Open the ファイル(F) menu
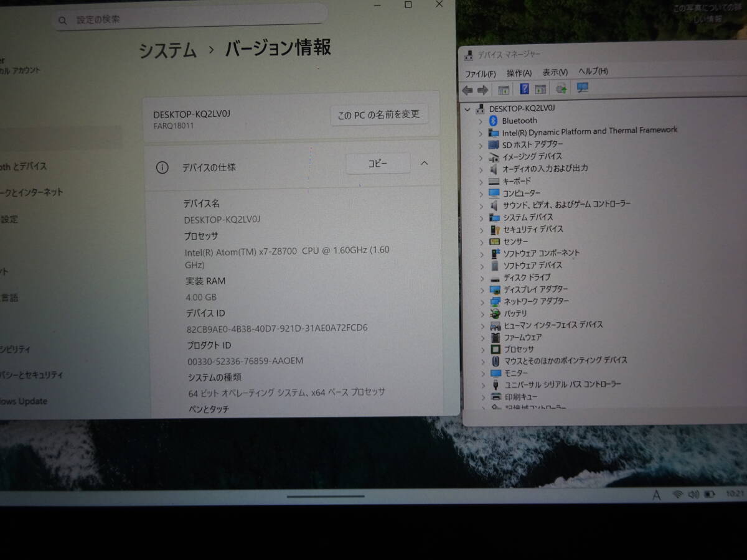 (x=480, y=73)
